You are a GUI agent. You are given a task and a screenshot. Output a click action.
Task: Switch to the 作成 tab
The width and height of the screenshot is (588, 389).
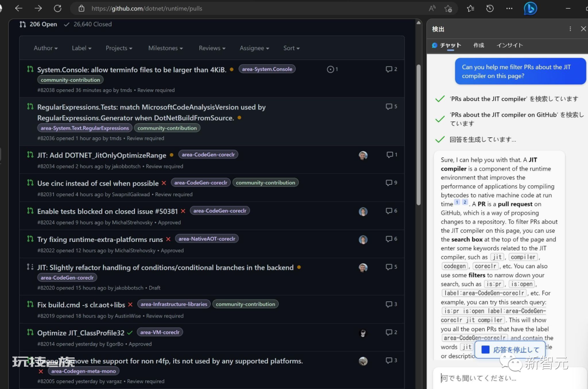click(x=479, y=45)
